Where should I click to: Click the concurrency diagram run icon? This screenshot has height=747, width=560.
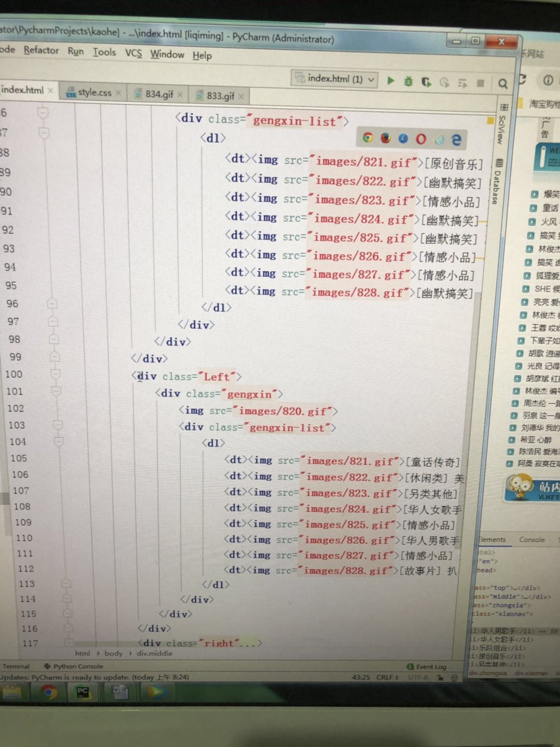click(x=463, y=83)
